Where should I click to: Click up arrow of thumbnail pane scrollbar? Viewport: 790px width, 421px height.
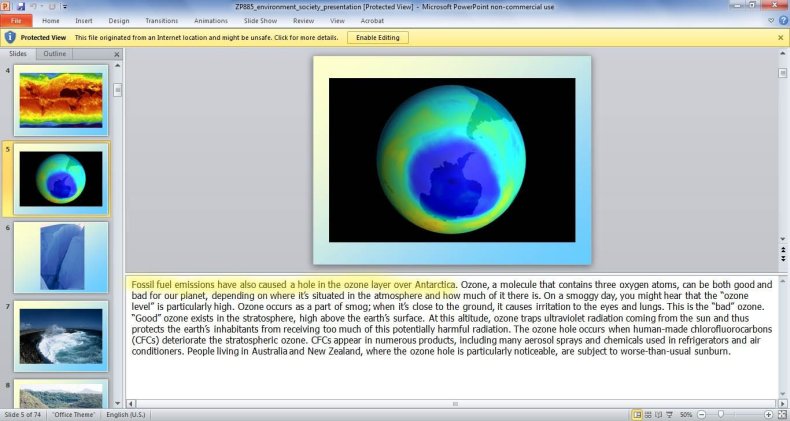click(118, 65)
